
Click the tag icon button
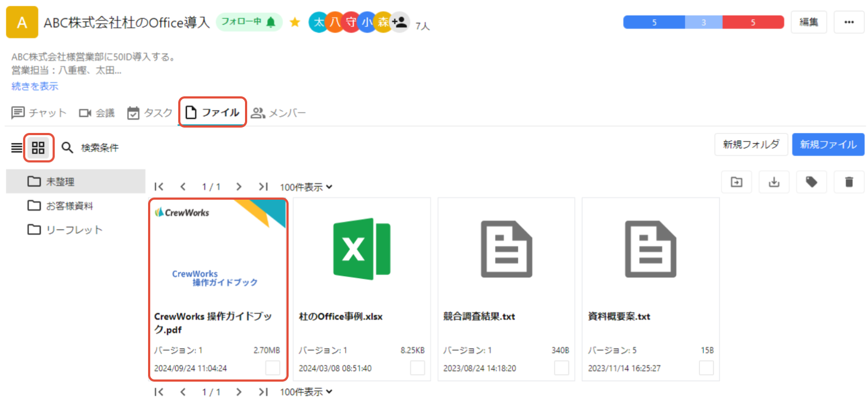point(811,182)
